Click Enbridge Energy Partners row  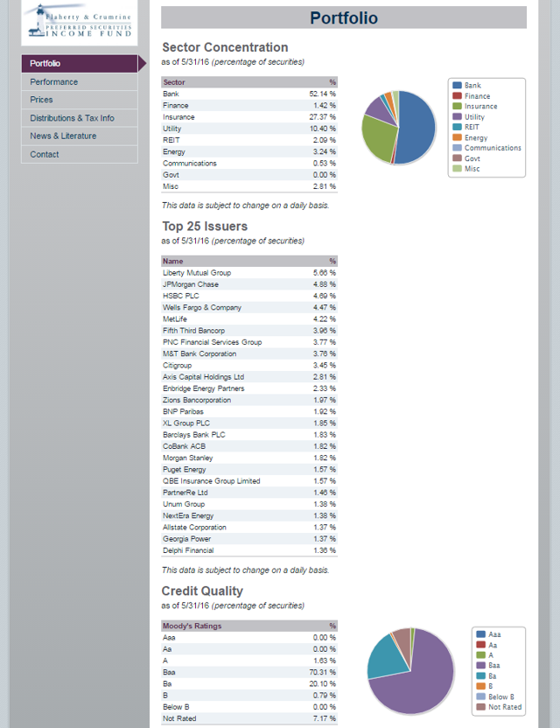coord(249,388)
